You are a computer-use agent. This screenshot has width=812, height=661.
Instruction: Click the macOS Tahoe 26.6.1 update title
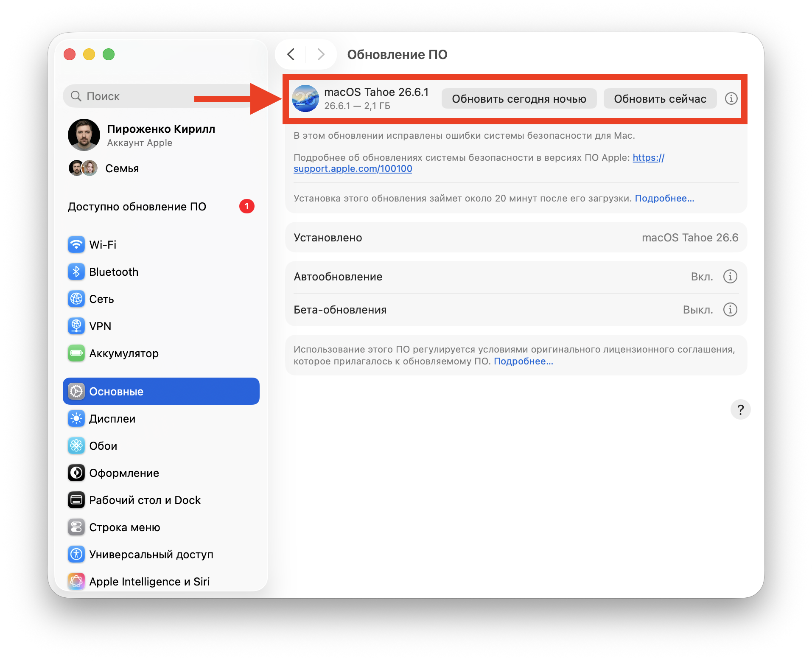pos(376,92)
